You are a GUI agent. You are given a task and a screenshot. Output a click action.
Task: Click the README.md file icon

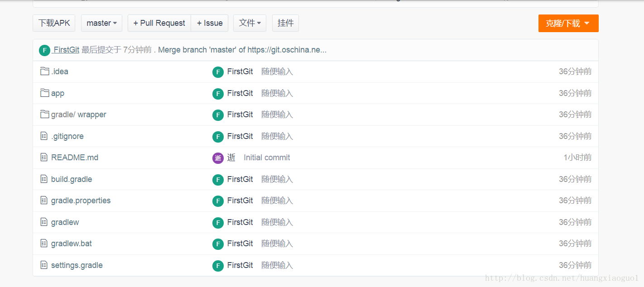(x=44, y=157)
